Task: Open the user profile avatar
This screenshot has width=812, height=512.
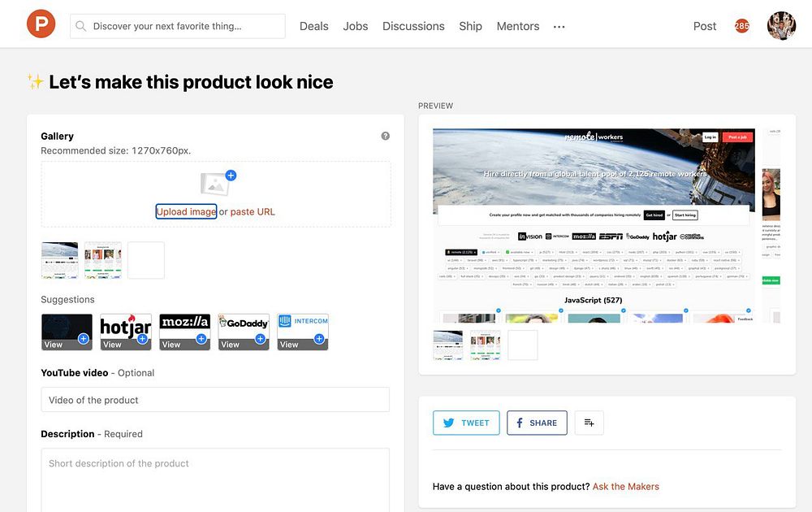Action: 781,26
